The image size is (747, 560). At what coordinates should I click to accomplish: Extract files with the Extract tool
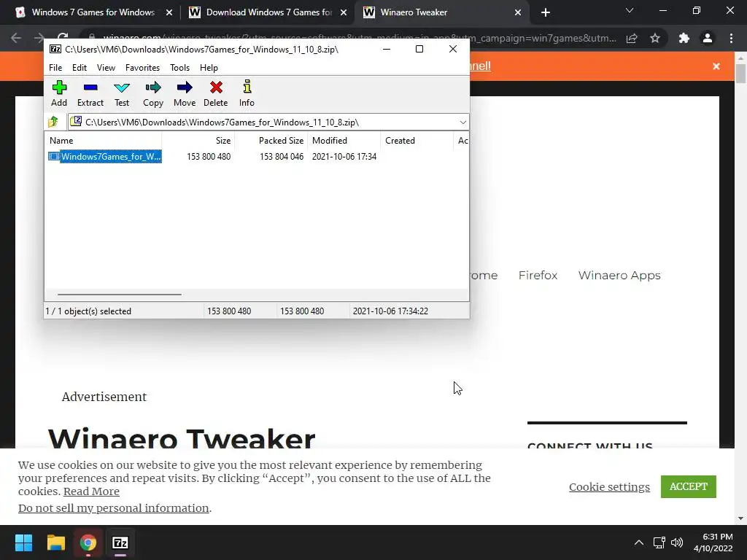[x=90, y=93]
